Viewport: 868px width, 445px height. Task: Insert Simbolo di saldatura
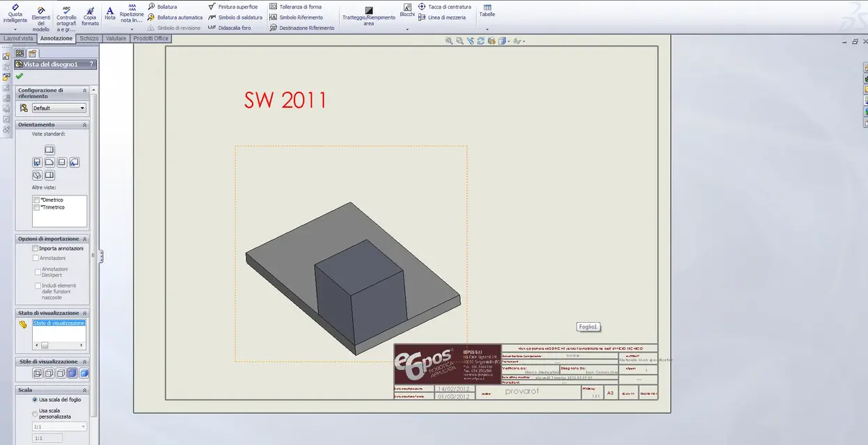pos(235,17)
